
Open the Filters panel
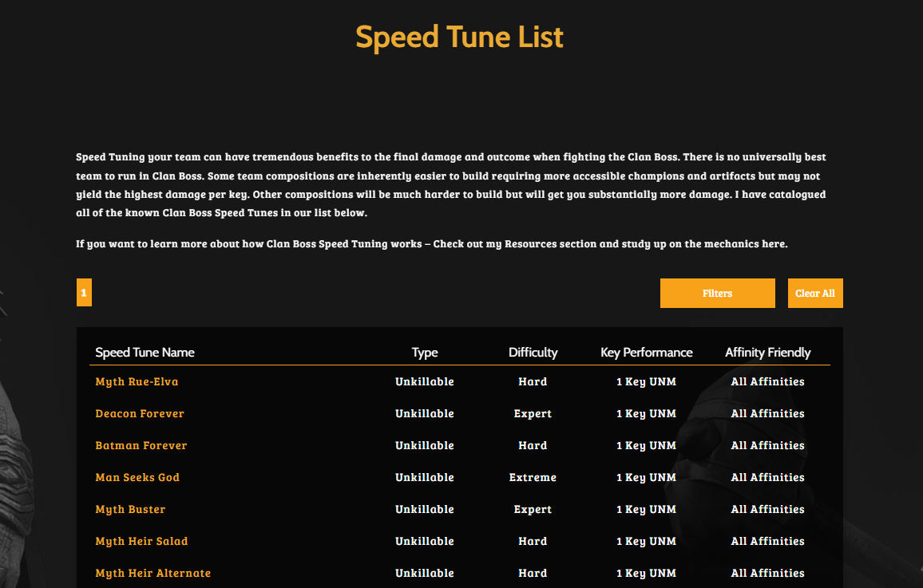tap(717, 293)
